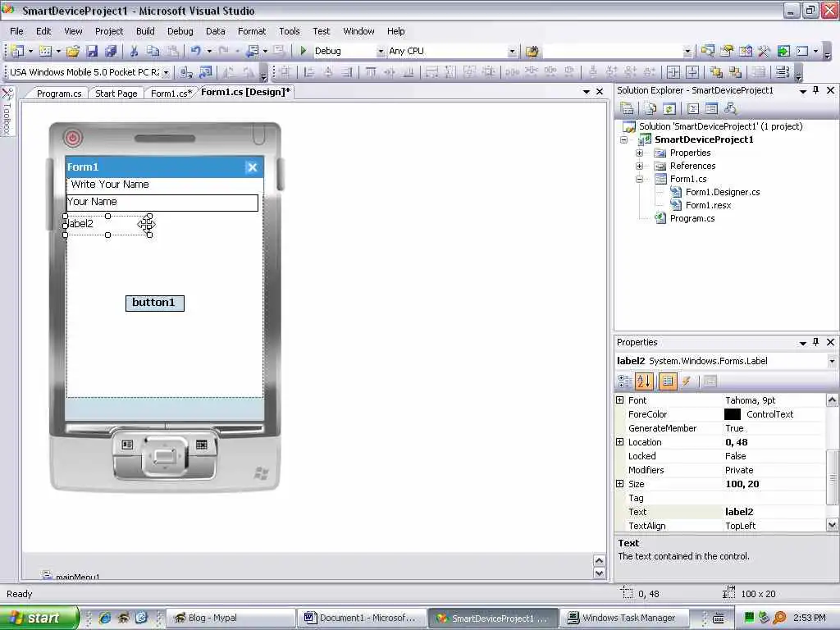Image resolution: width=840 pixels, height=630 pixels.
Task: Click View Class Diagram icon
Action: 730,109
